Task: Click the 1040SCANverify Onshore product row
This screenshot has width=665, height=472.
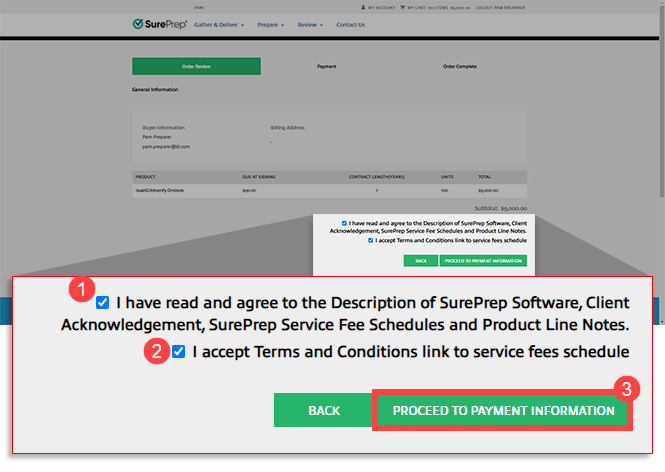Action: [330, 191]
